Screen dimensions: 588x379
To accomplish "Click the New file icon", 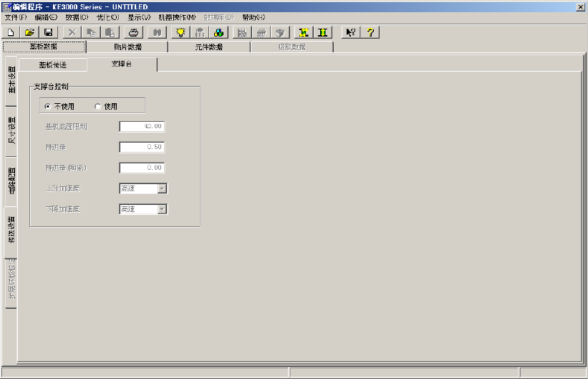I will 11,33.
